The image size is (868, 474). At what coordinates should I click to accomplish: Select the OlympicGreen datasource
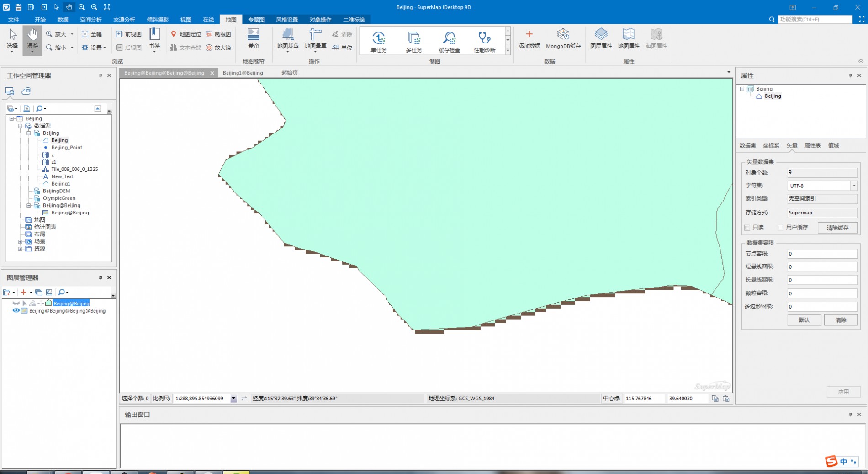coord(59,198)
